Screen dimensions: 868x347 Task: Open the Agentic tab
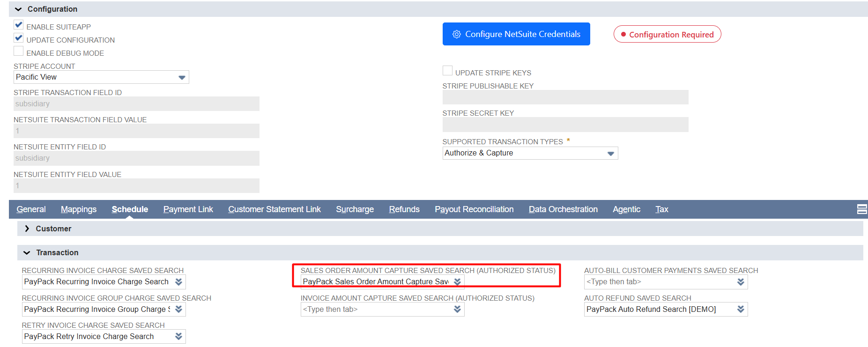tap(626, 209)
